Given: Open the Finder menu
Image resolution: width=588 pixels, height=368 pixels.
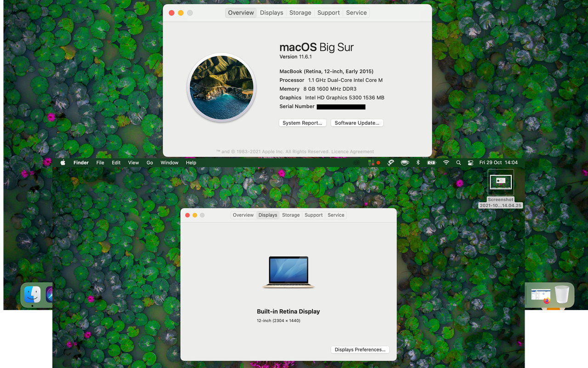Looking at the screenshot, I should [81, 162].
